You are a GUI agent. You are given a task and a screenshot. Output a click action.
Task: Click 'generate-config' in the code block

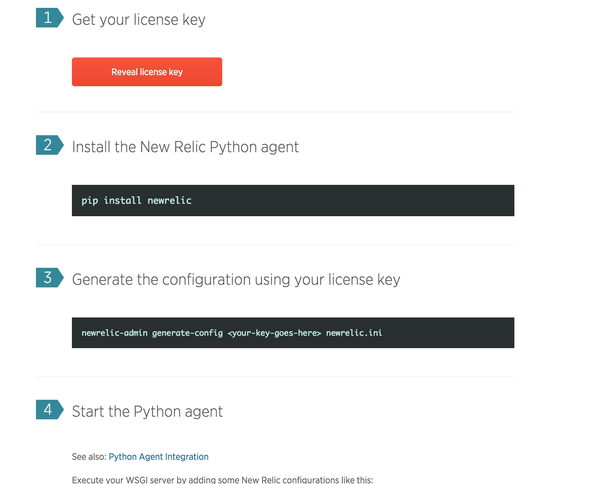188,333
